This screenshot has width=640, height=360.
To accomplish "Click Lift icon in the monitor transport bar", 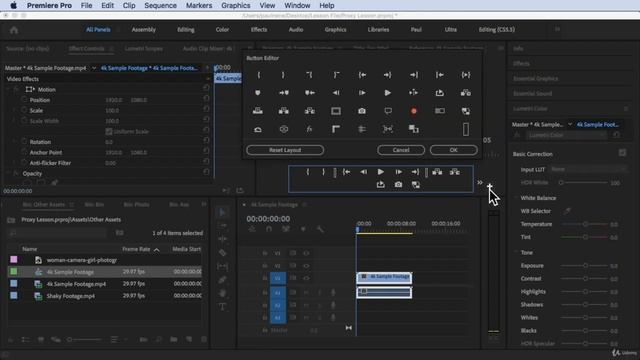I will (437, 172).
